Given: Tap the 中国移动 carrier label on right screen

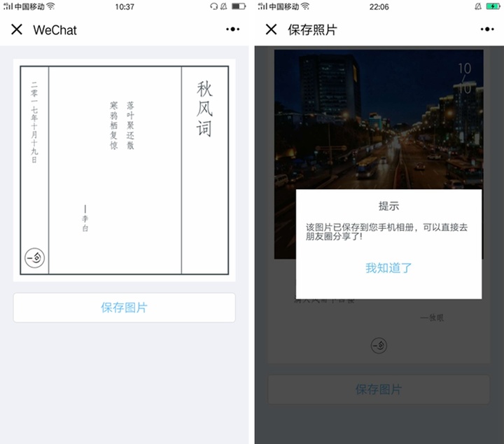Looking at the screenshot, I should pos(283,6).
